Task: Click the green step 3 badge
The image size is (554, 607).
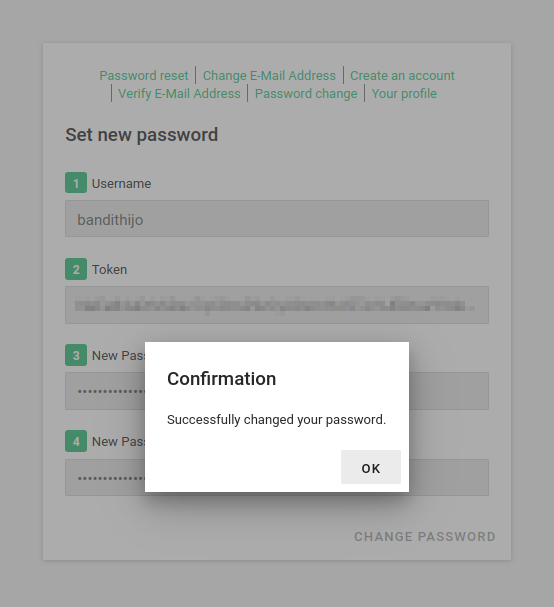Action: [x=76, y=355]
